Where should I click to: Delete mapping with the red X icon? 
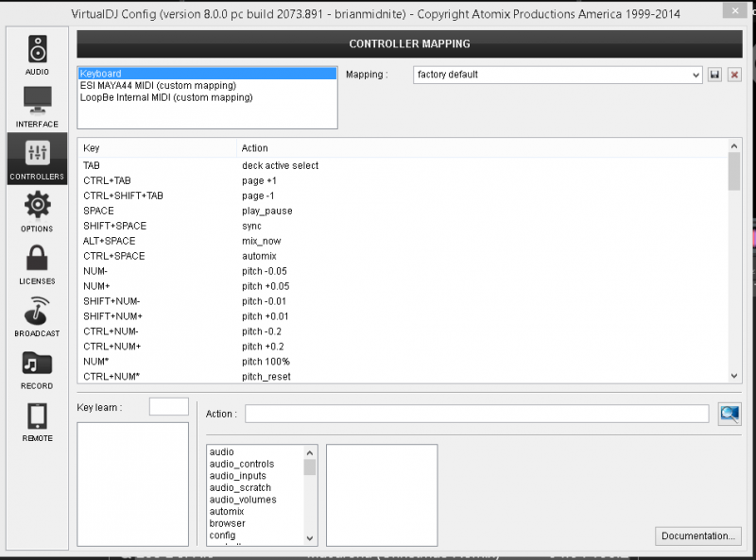point(734,75)
